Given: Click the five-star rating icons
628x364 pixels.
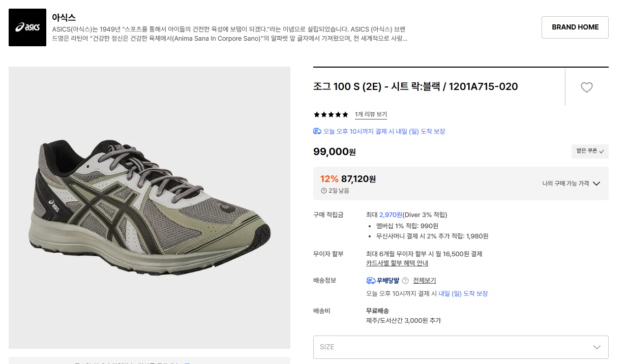Looking at the screenshot, I should pyautogui.click(x=331, y=114).
